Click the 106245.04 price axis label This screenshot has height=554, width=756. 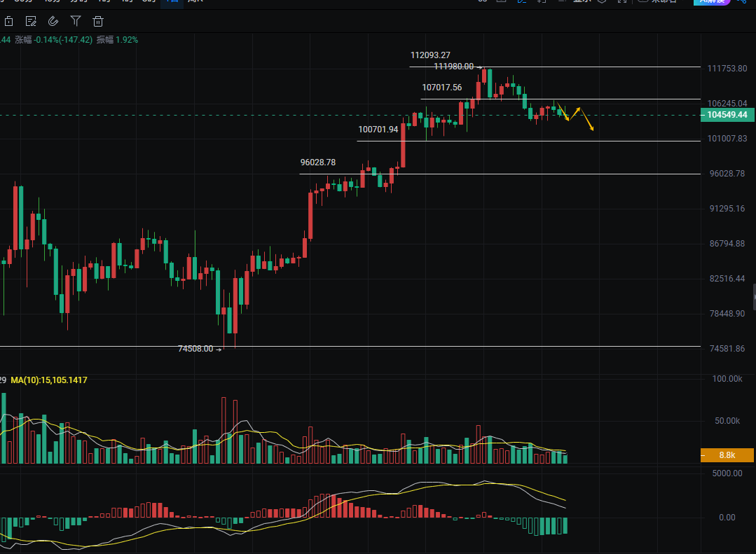[727, 104]
